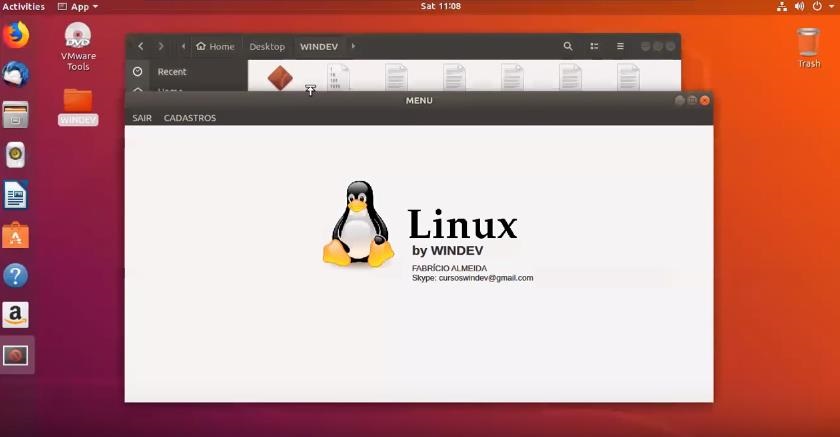Click Activities in the top bar
Image resolution: width=840 pixels, height=437 pixels.
[24, 6]
